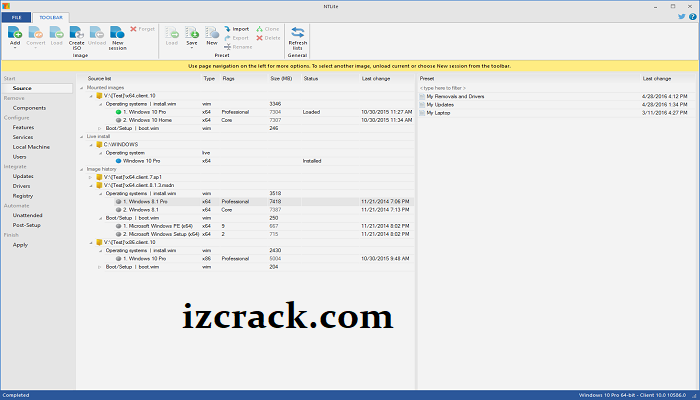Screen dimensions: 700x400
Task: Expand Boot/Setup boot.wim under x64.client.10
Action: [x=100, y=129]
